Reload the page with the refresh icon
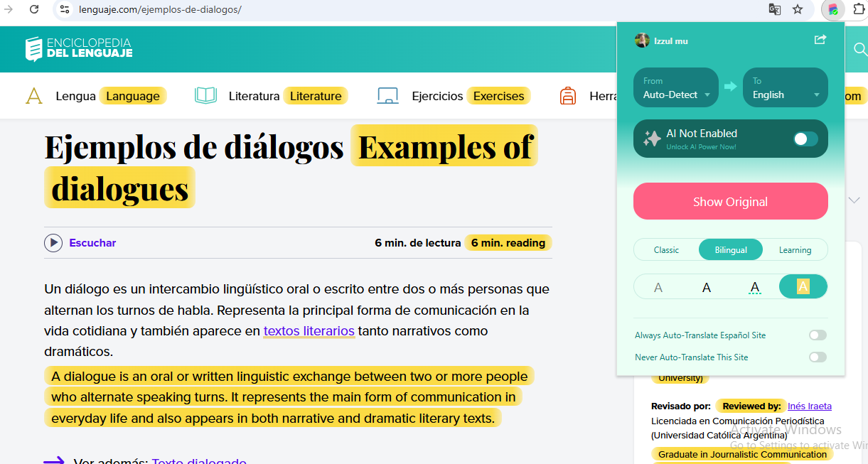Image resolution: width=868 pixels, height=464 pixels. 34,9
